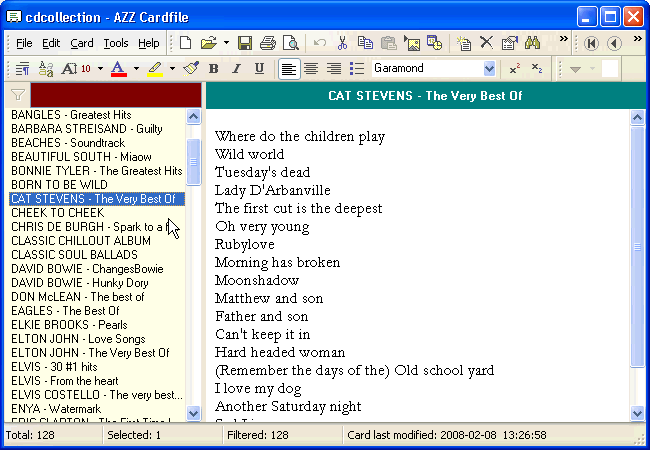Select the format painter brush
This screenshot has width=650, height=450.
pyautogui.click(x=191, y=68)
